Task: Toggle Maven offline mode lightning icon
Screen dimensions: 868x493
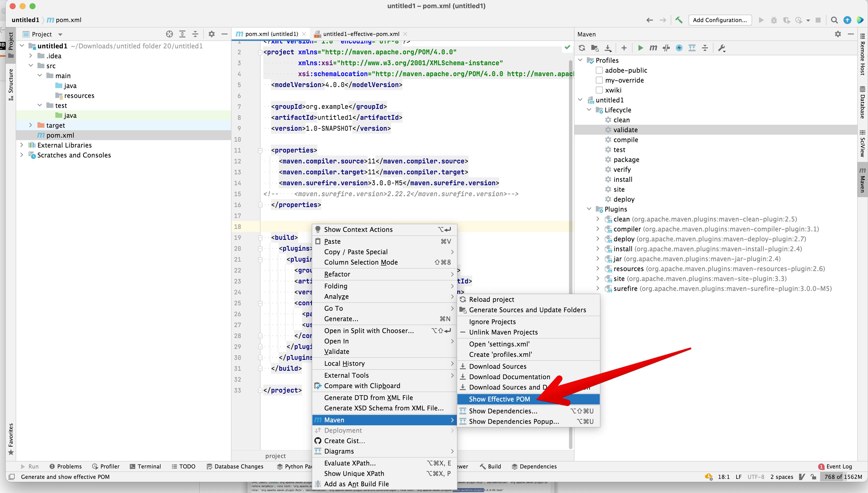Action: click(x=679, y=48)
